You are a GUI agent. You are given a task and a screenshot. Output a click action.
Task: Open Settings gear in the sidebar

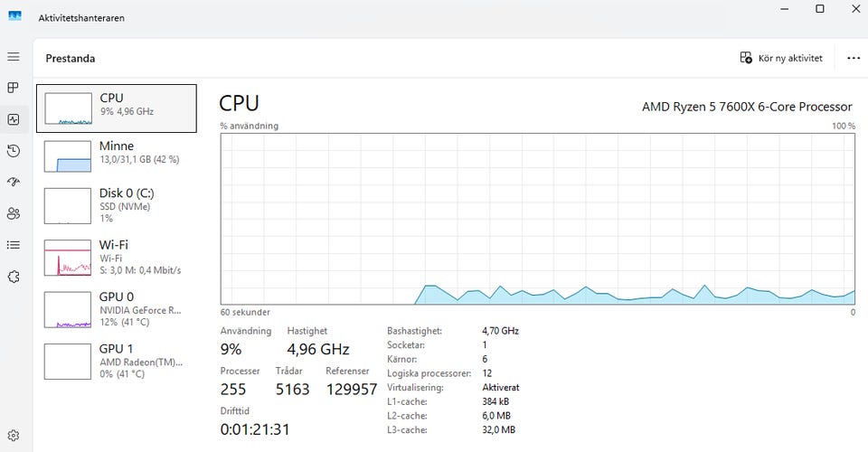(13, 436)
